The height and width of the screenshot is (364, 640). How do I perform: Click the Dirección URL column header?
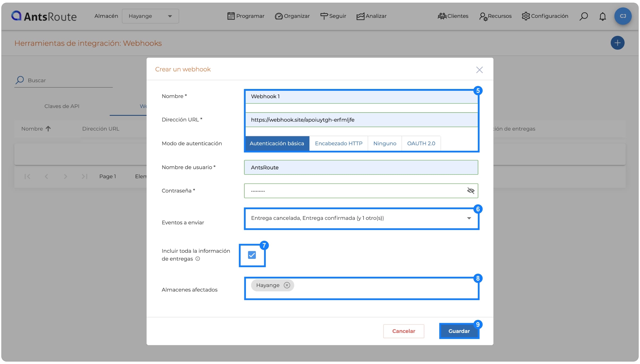coord(101,129)
